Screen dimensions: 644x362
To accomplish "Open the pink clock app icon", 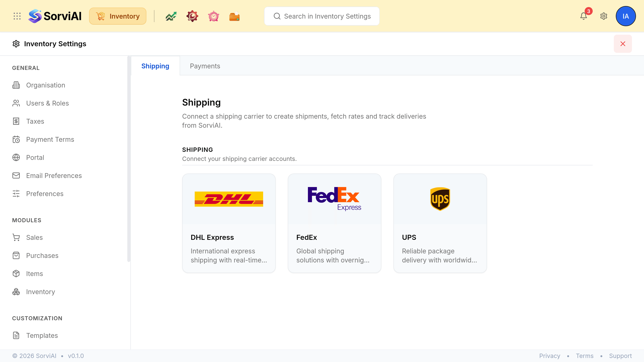I will click(213, 16).
